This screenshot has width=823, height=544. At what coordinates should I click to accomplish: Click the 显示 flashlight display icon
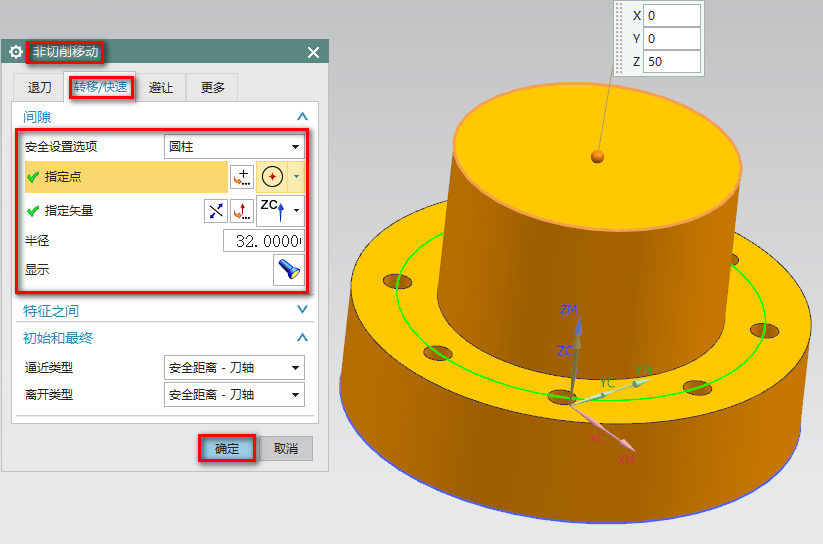tap(289, 270)
